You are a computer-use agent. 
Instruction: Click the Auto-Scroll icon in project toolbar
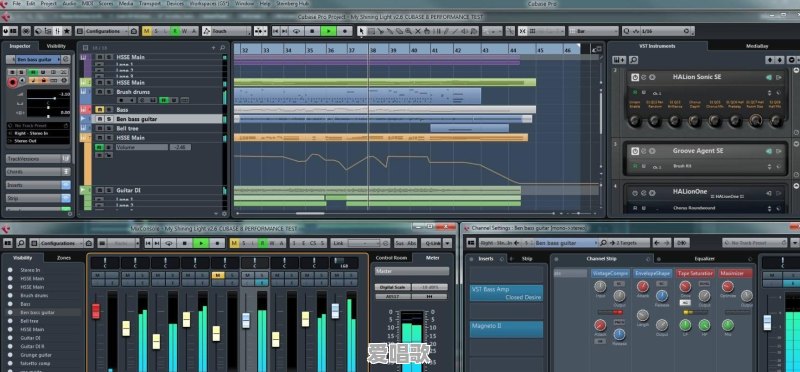(x=260, y=31)
